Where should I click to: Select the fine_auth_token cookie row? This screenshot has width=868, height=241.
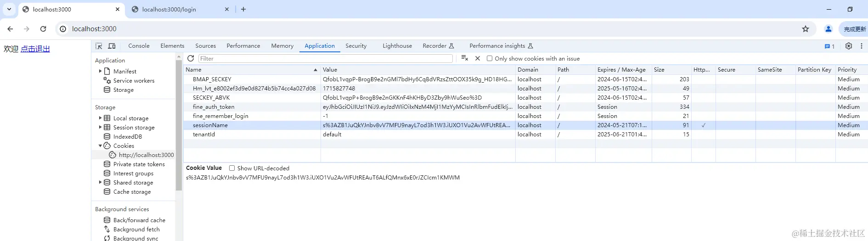tap(525, 106)
